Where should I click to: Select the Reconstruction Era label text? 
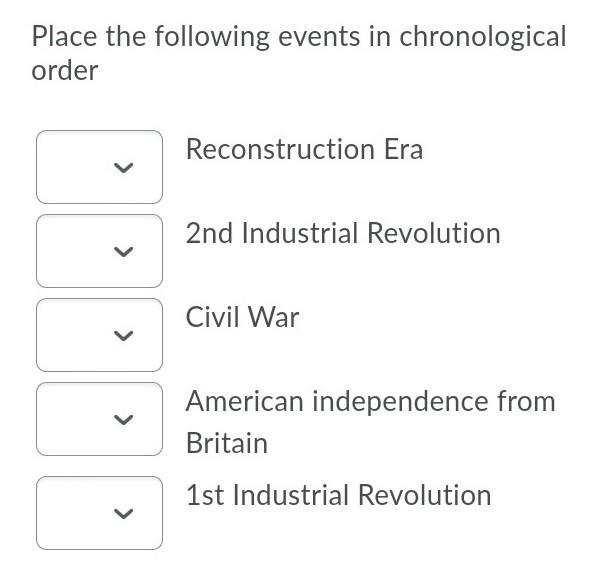[x=304, y=150]
